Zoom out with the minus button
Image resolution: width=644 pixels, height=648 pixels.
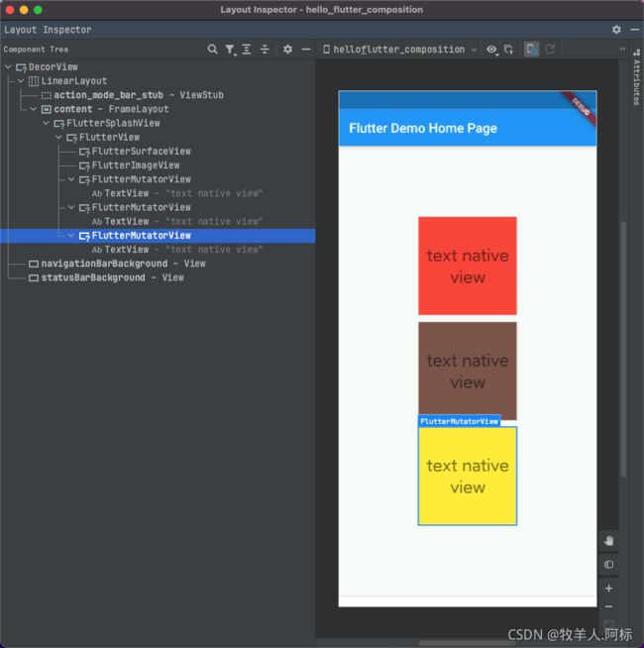(609, 606)
